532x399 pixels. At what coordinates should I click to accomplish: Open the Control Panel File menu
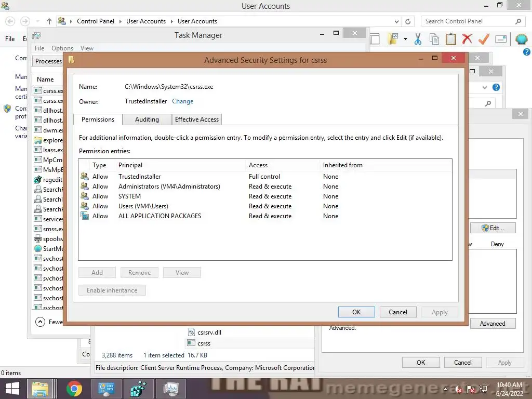coord(10,39)
